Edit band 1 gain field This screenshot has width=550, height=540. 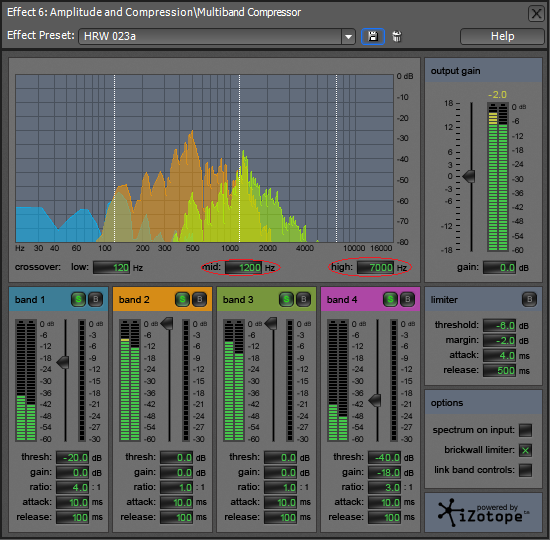[72, 473]
